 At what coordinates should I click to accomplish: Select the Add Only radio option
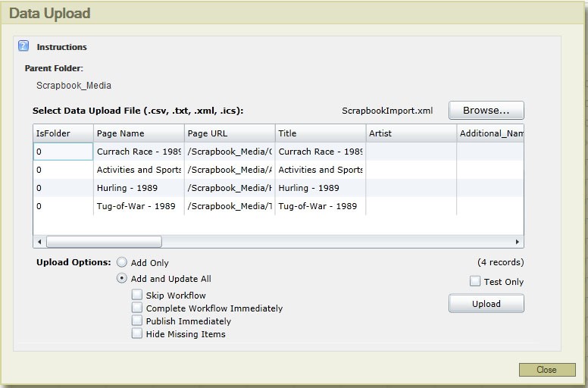pyautogui.click(x=121, y=262)
